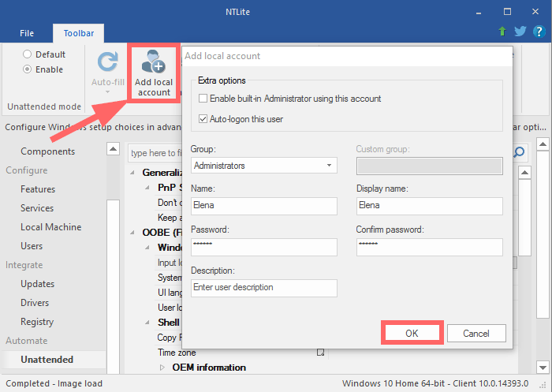The width and height of the screenshot is (552, 392).
Task: Click the Auto-fill refresh icon
Action: pyautogui.click(x=108, y=62)
